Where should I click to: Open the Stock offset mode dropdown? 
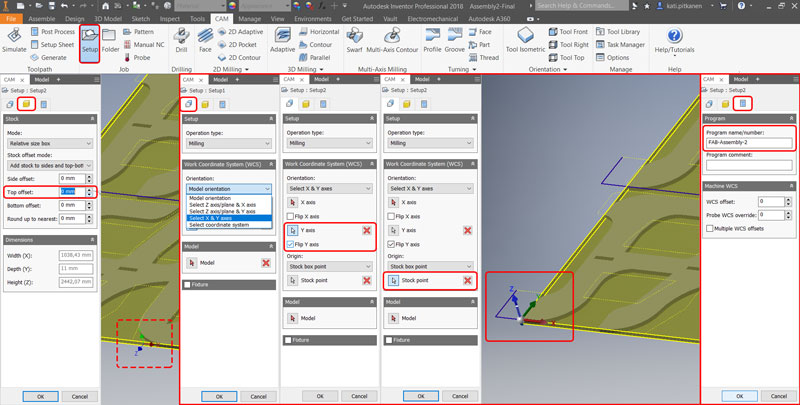(x=50, y=166)
